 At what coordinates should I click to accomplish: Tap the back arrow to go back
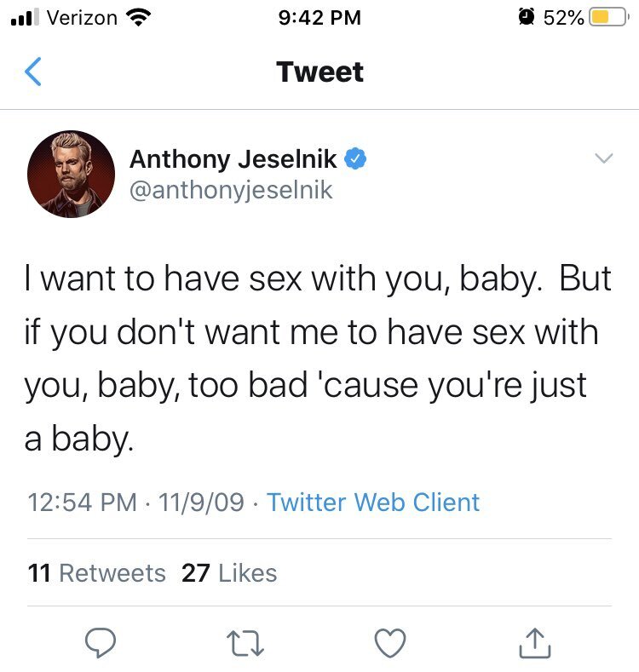[x=32, y=72]
